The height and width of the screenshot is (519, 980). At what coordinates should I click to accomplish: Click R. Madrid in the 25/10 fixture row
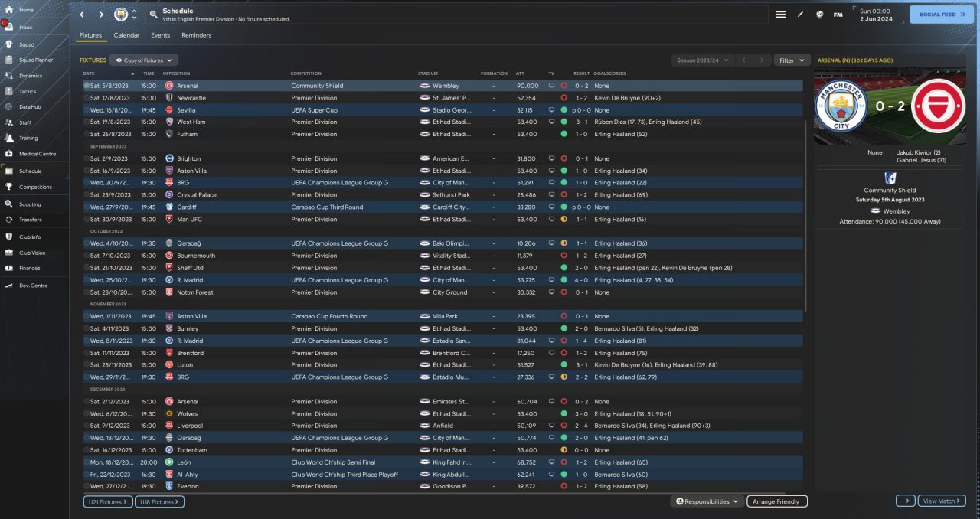point(189,280)
